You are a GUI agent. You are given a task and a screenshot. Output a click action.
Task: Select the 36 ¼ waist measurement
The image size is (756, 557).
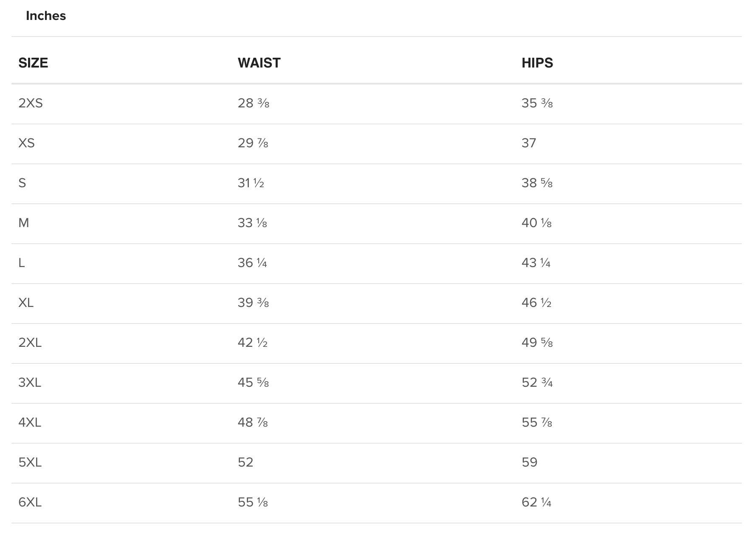[x=252, y=263]
